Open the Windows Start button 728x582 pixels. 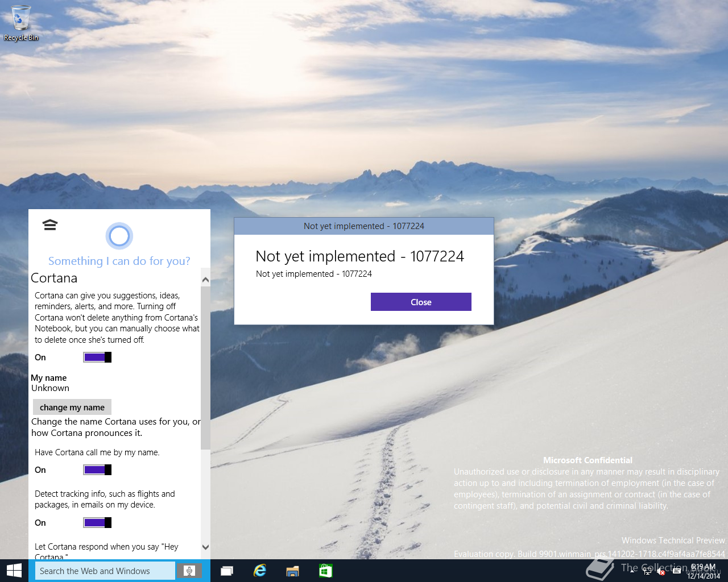pyautogui.click(x=14, y=571)
